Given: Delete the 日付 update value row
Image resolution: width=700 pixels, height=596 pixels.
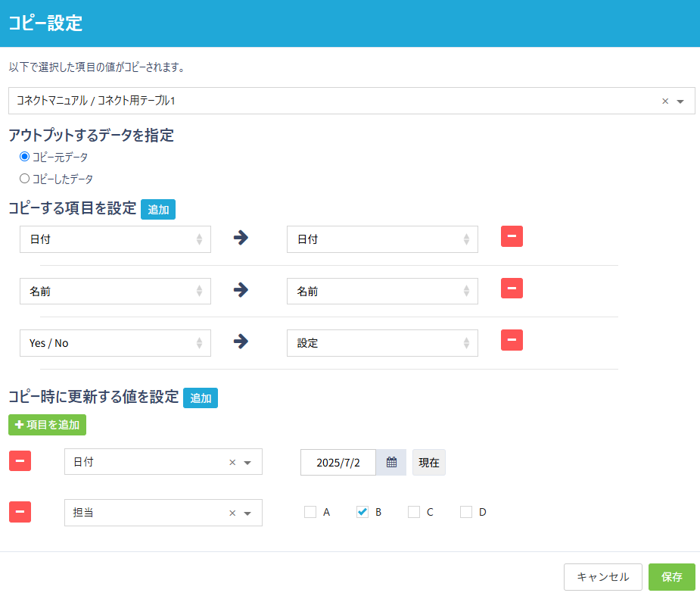Looking at the screenshot, I should tap(20, 460).
